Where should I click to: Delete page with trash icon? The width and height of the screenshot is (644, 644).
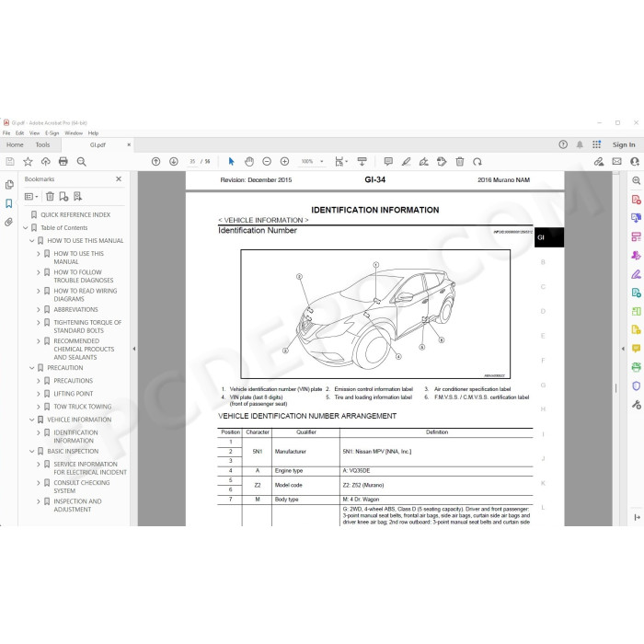pos(460,161)
